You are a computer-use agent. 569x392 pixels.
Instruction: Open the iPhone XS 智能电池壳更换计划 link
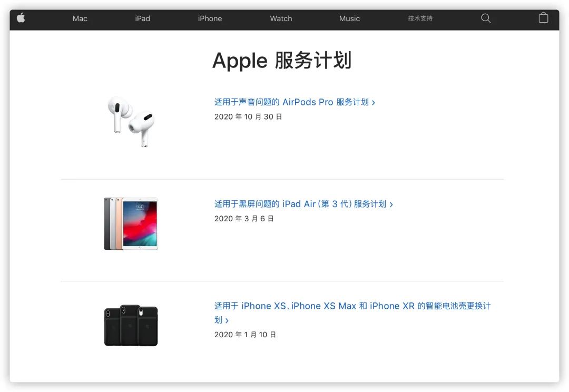(352, 313)
